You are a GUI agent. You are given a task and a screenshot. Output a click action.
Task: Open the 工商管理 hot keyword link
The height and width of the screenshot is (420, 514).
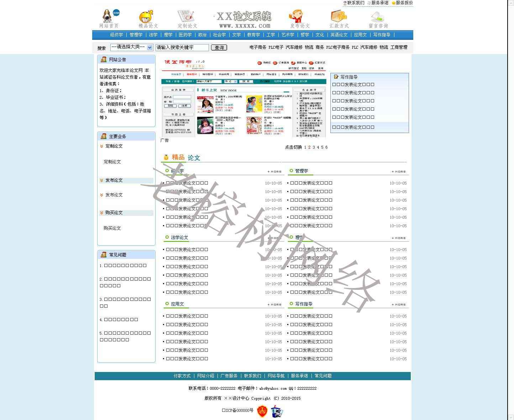pos(399,47)
